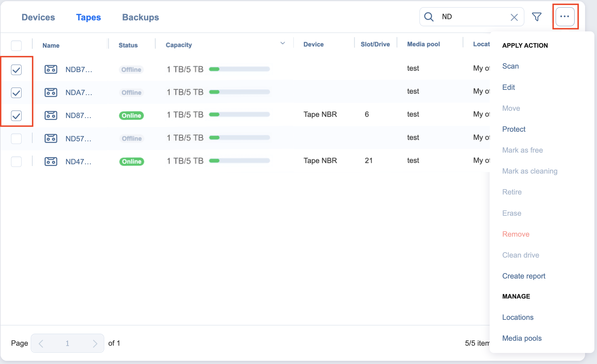The image size is (597, 364).
Task: Switch to the Devices tab
Action: coord(38,17)
